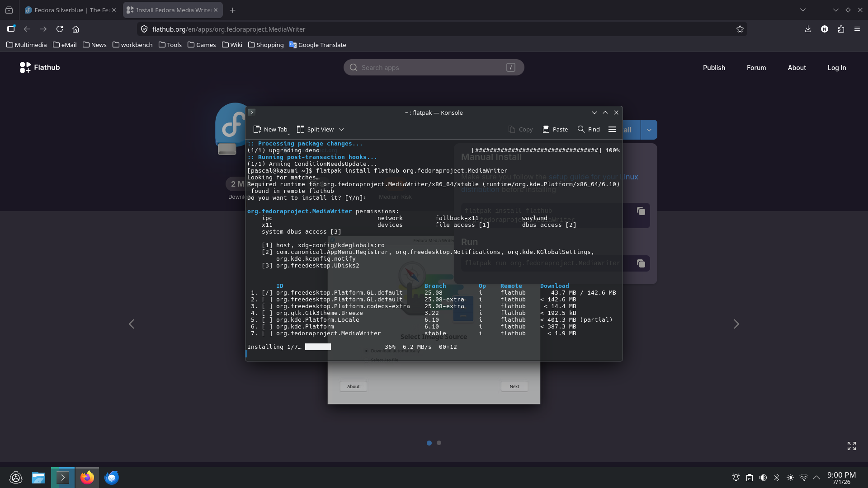Open Google Translate bookmark
Viewport: 868px width, 488px height.
coord(317,45)
